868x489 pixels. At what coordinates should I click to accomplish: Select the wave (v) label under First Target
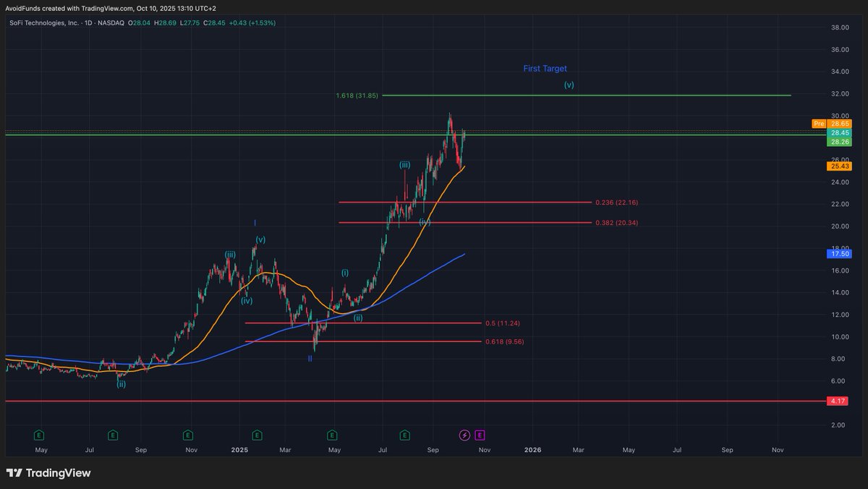coord(569,85)
